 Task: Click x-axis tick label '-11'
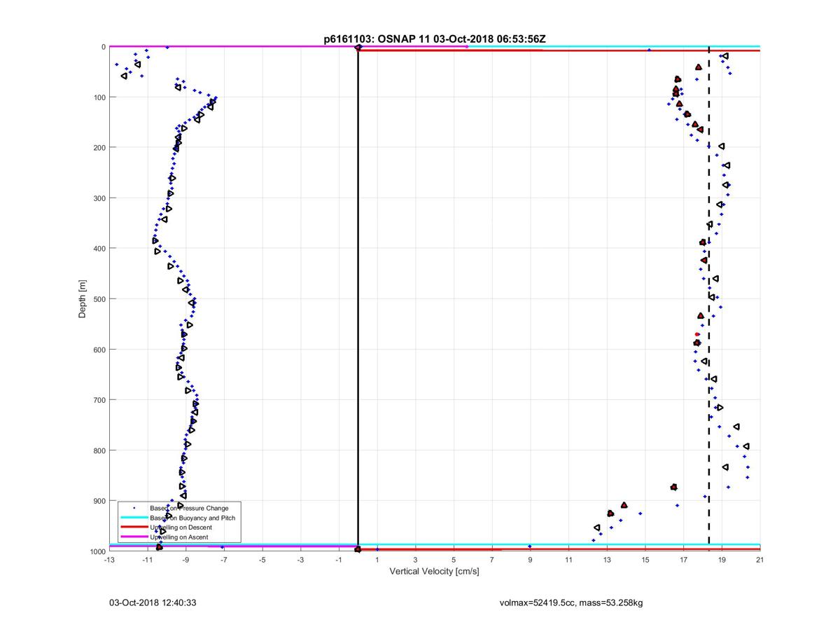click(148, 560)
